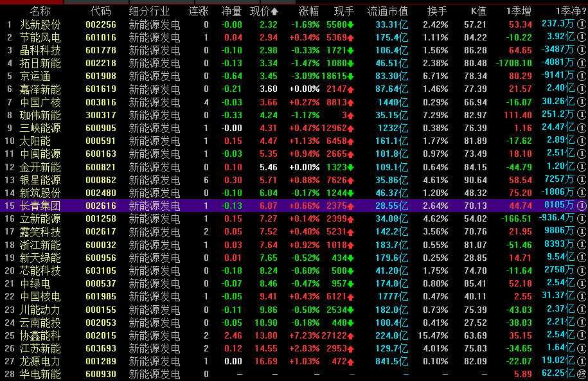Viewport: 588px width, 381px height.
Task: Click the circled info icon in 节能风电 row
Action: [582, 37]
